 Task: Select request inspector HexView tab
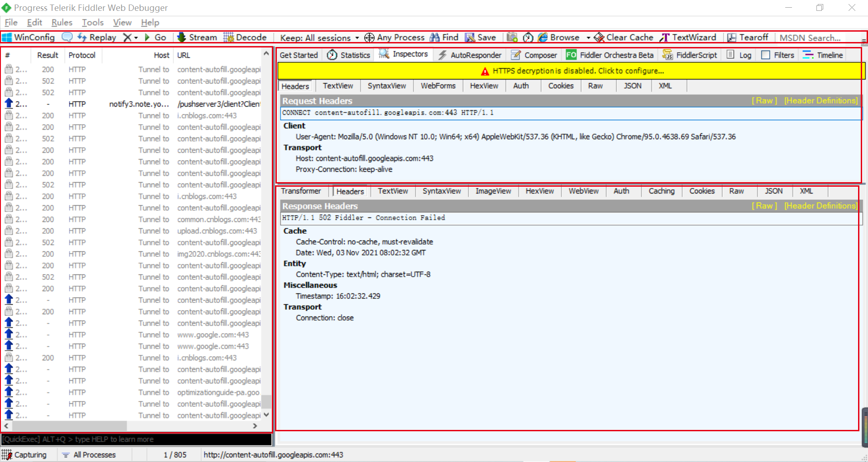(x=484, y=86)
